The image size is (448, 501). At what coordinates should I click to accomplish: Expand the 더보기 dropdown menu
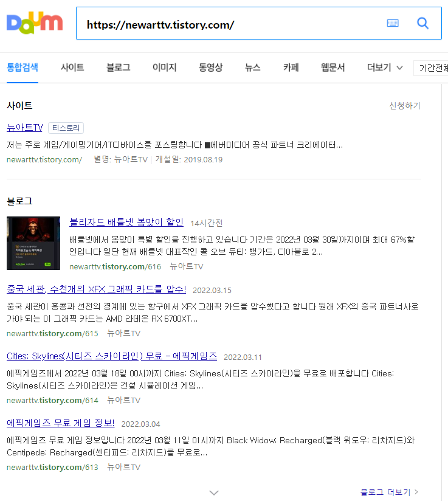point(384,67)
